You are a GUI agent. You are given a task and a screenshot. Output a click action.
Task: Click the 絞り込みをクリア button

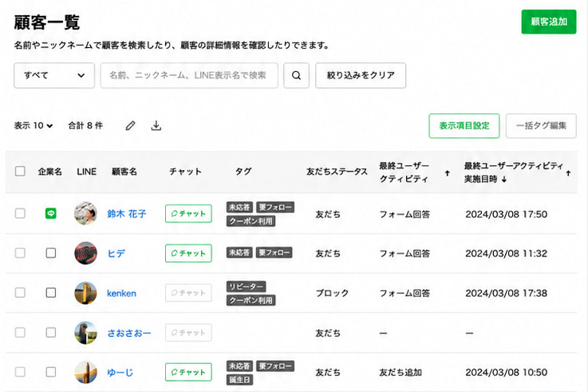tap(361, 75)
